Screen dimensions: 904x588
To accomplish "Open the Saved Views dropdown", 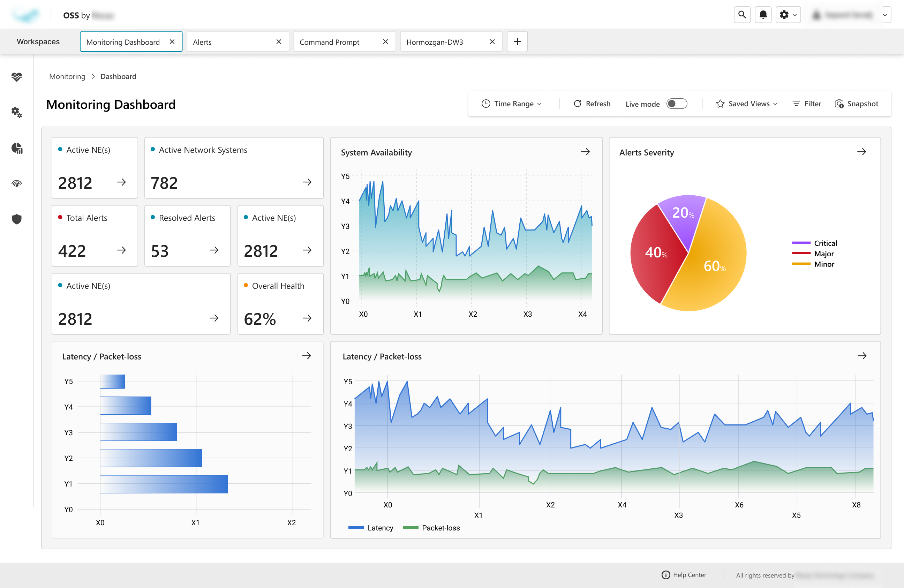I will coord(747,104).
